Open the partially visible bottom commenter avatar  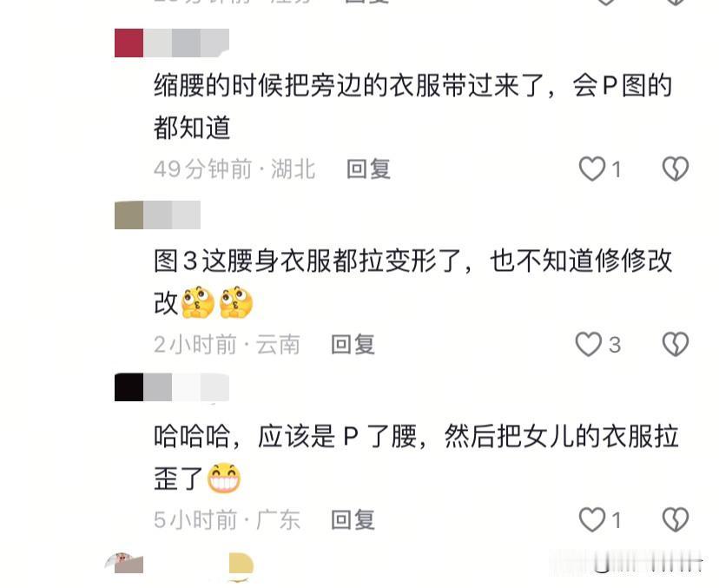coord(125,563)
